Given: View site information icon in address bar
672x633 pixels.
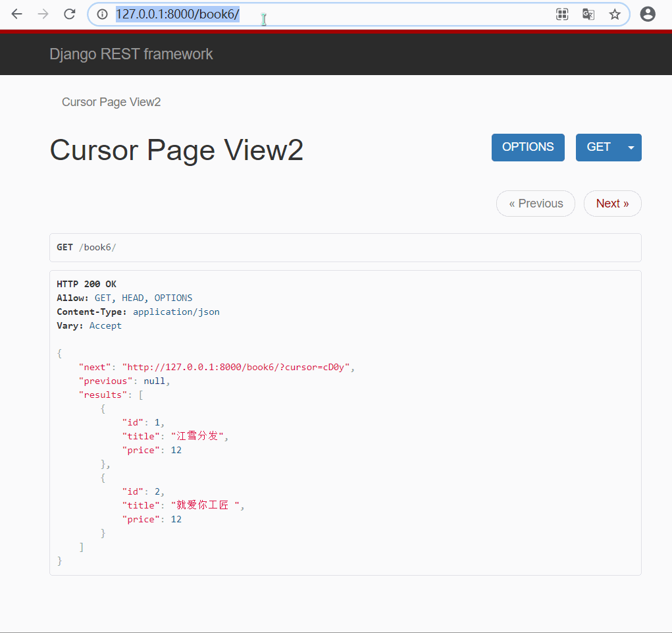Looking at the screenshot, I should [x=102, y=14].
